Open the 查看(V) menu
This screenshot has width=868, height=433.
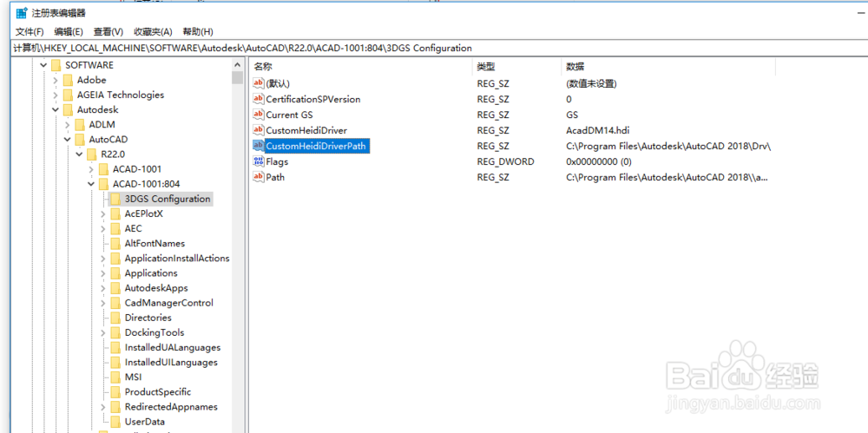(x=108, y=31)
